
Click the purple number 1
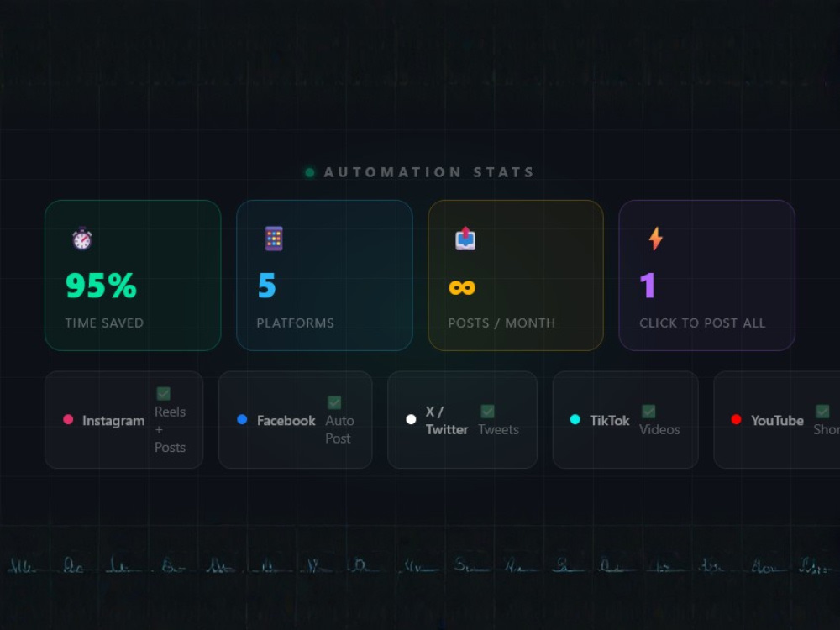(648, 286)
